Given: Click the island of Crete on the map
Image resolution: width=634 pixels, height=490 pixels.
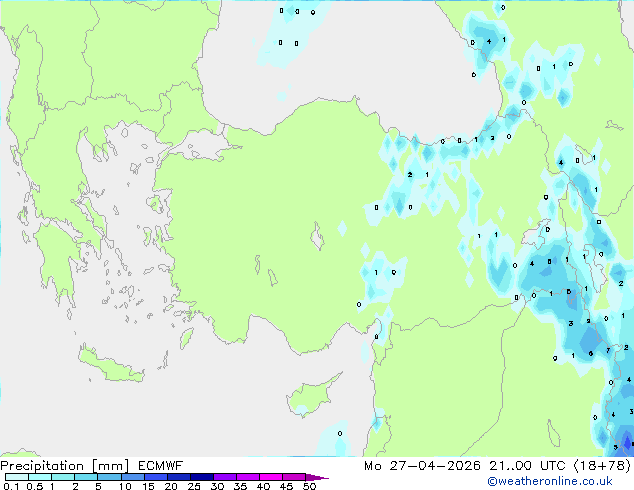Looking at the screenshot, I should point(110,365).
